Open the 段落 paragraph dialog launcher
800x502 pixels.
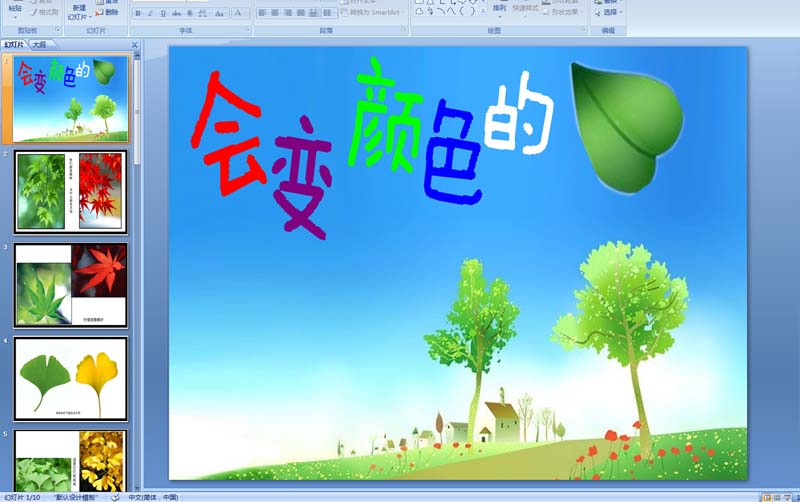(x=404, y=30)
